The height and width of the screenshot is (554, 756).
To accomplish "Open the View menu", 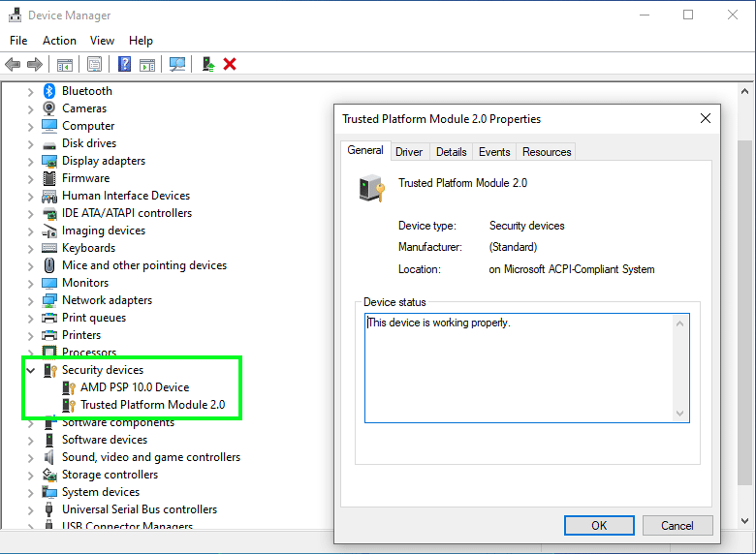I will point(102,41).
